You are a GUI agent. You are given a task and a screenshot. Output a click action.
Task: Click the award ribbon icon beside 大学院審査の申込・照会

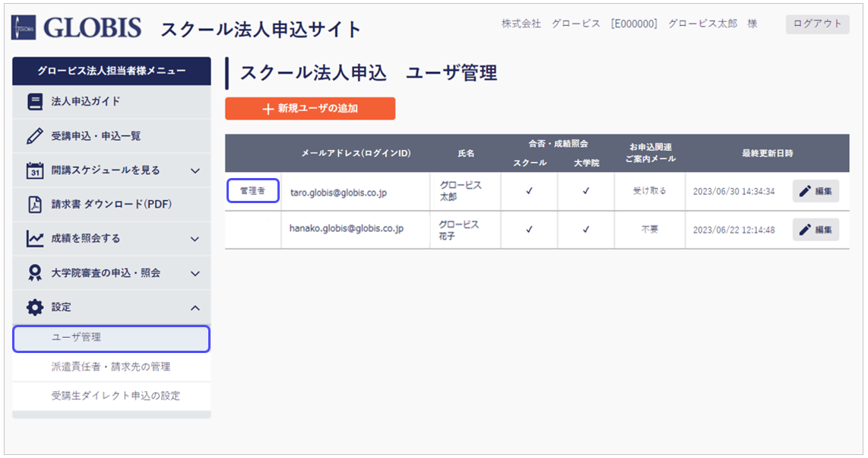pyautogui.click(x=35, y=273)
